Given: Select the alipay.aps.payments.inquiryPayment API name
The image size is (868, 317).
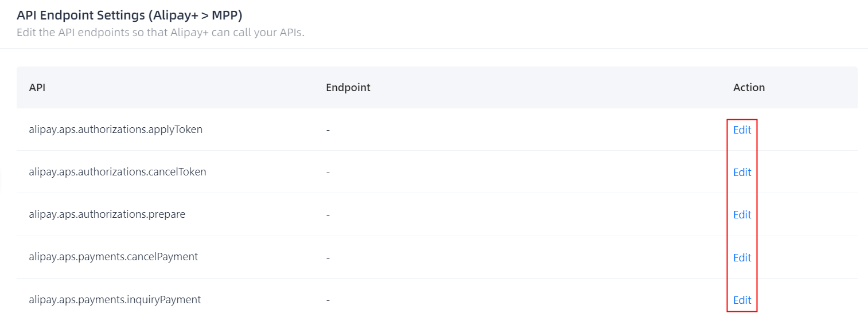Looking at the screenshot, I should point(115,299).
